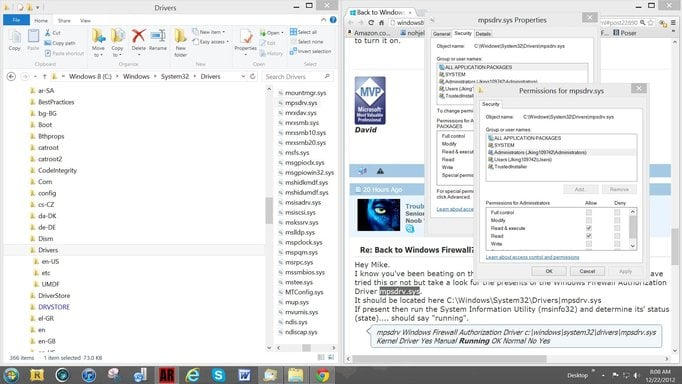Click the Chrome Reload button
Screen dimensions: 682x384
pos(371,23)
